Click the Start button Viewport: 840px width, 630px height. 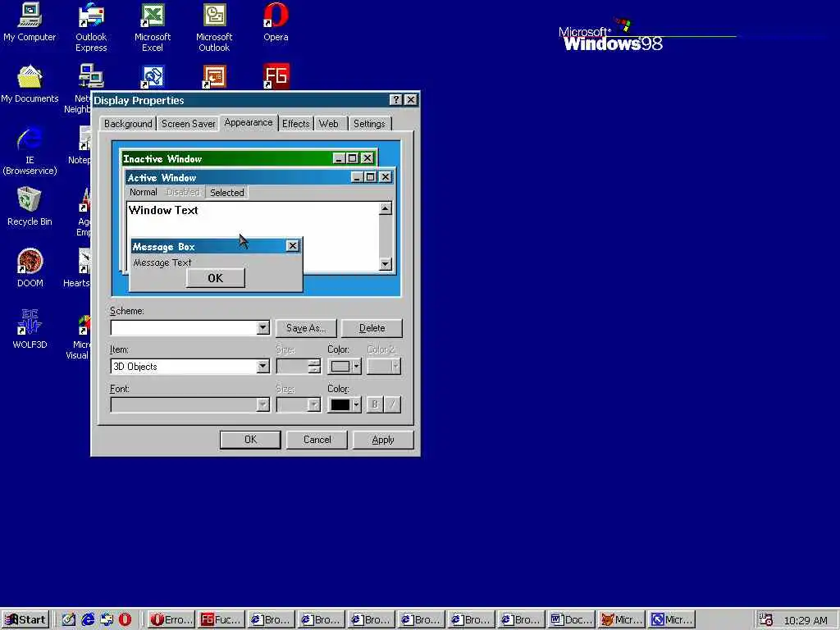[x=25, y=620]
